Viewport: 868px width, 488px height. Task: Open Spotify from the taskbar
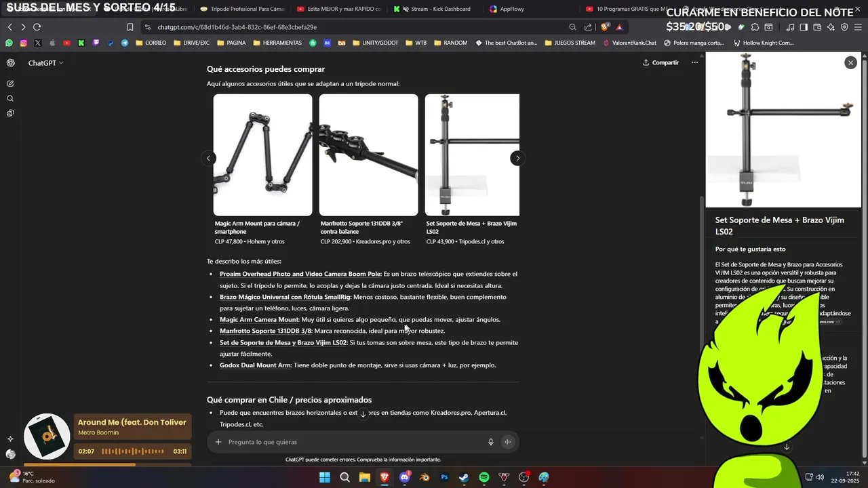pyautogui.click(x=484, y=477)
